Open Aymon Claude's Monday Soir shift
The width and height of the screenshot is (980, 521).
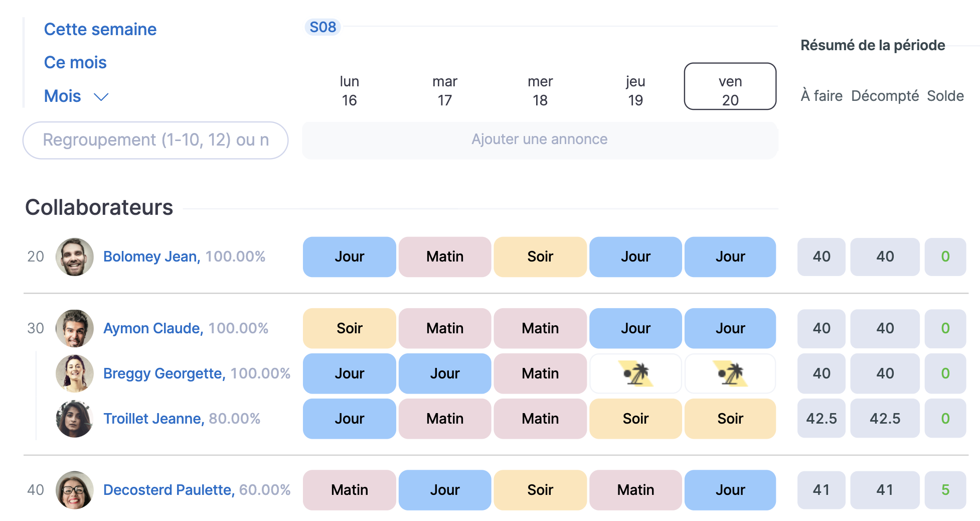click(x=349, y=328)
